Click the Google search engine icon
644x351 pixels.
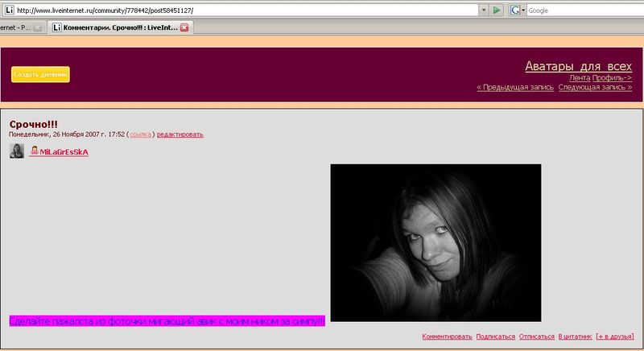[514, 10]
